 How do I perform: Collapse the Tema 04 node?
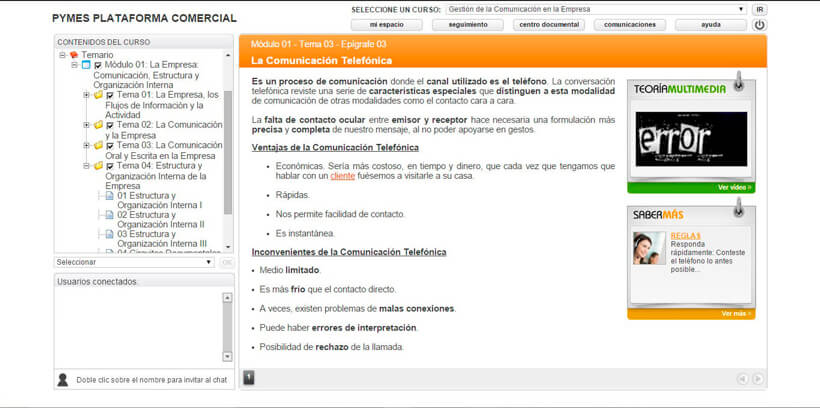tap(86, 166)
